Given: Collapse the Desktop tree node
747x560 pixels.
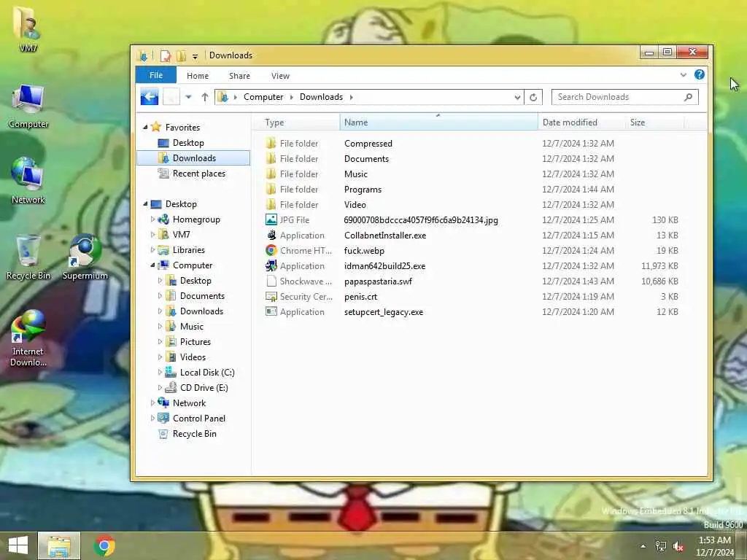Looking at the screenshot, I should [145, 204].
